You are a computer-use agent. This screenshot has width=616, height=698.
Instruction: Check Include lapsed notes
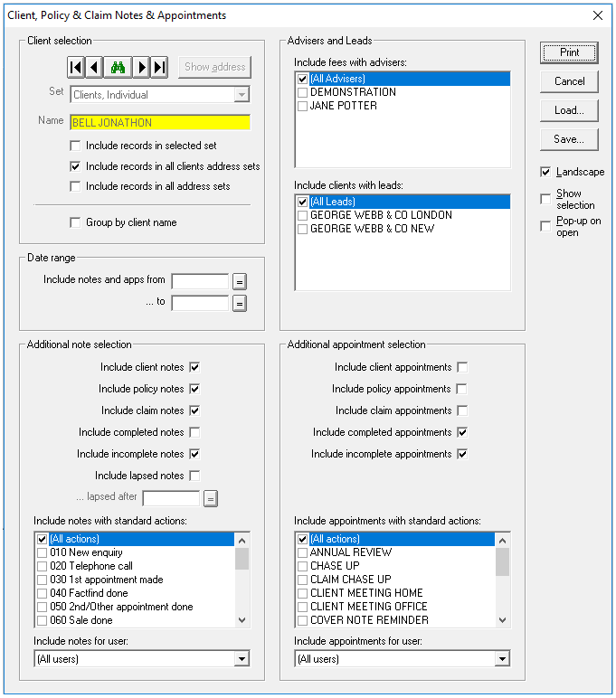194,476
